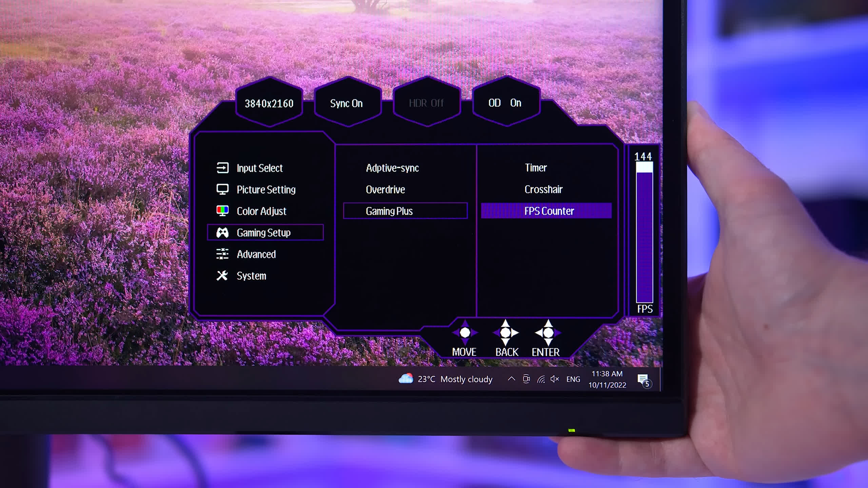
Task: Toggle the Sync On status hexagon
Action: coord(347,103)
